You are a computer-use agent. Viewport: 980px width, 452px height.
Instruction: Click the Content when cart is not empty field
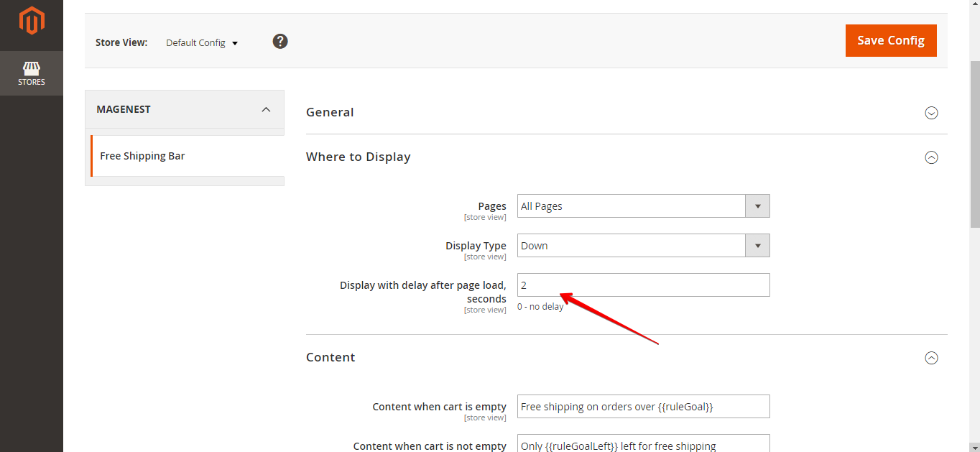click(643, 445)
